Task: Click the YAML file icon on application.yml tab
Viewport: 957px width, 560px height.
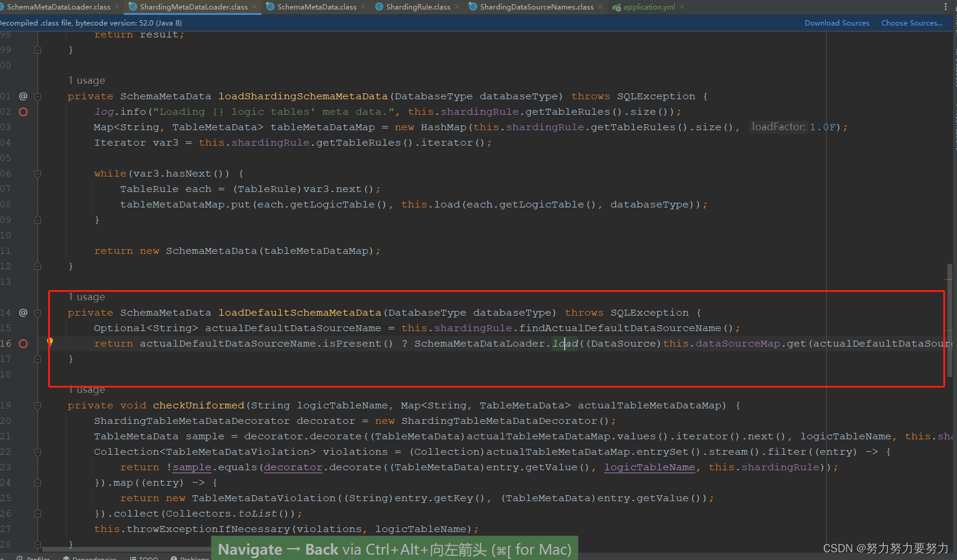Action: click(x=617, y=7)
